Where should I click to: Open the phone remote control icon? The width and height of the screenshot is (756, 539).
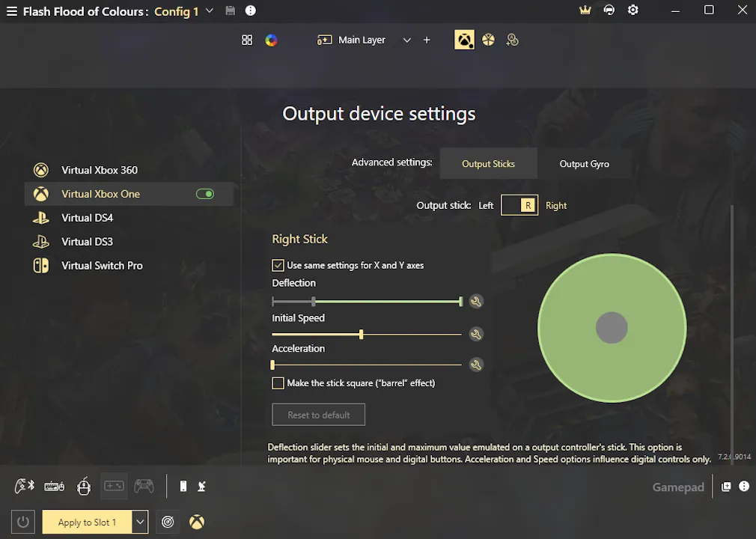point(183,487)
